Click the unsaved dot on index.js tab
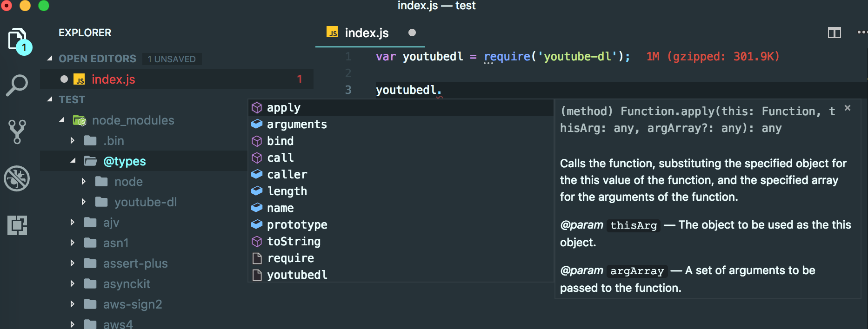The height and width of the screenshot is (329, 868). coord(412,33)
